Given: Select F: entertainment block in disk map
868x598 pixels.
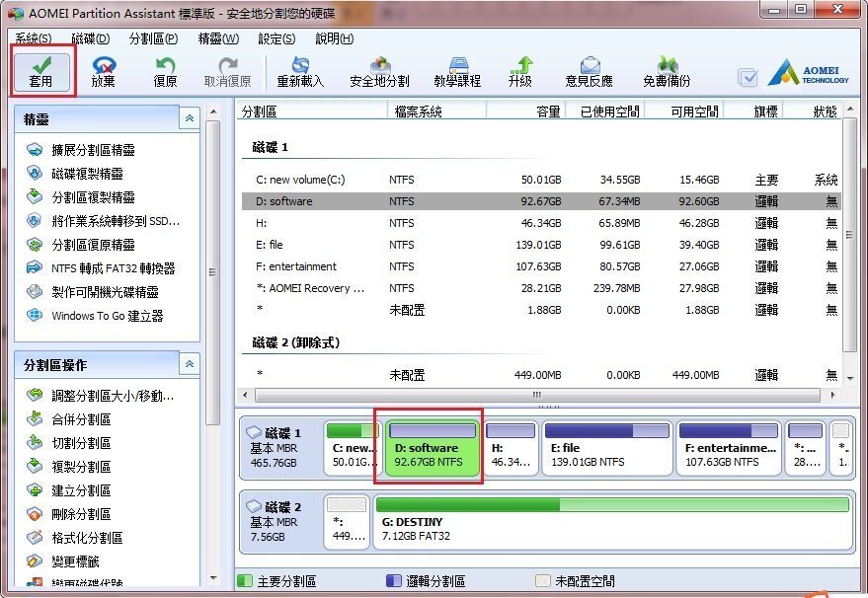Looking at the screenshot, I should (x=728, y=448).
